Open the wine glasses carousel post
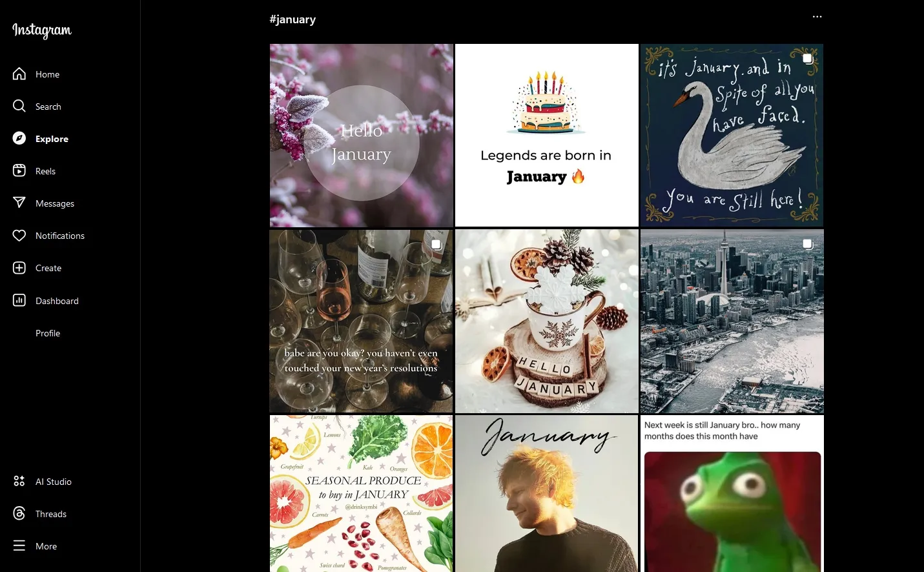Viewport: 924px width, 572px height. coord(361,321)
